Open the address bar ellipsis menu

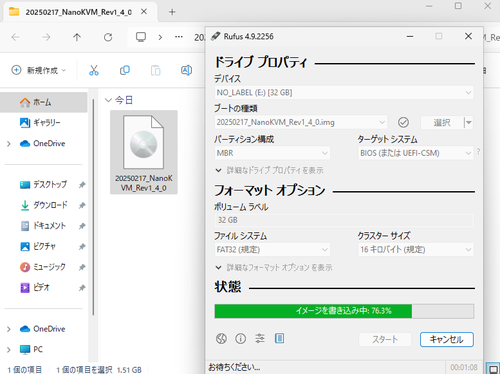click(x=179, y=37)
